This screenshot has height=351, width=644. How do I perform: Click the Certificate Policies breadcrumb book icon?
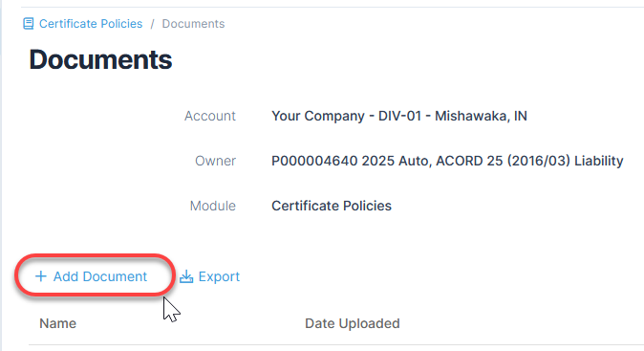(x=28, y=24)
